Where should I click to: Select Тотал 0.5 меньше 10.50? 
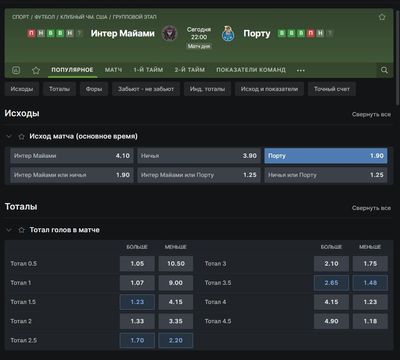(176, 264)
